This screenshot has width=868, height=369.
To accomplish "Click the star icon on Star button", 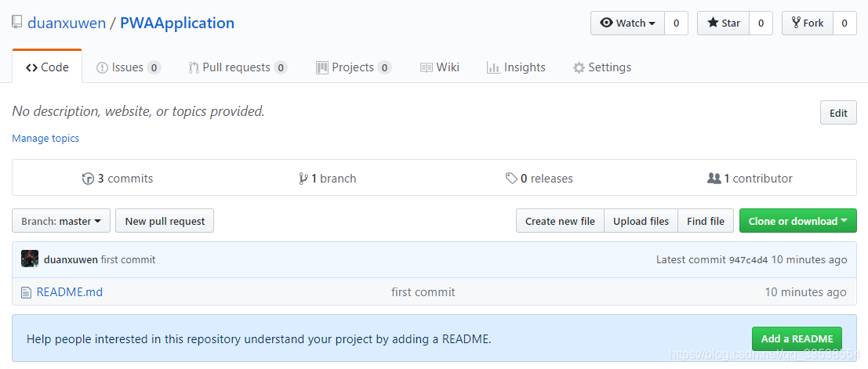I will click(713, 24).
